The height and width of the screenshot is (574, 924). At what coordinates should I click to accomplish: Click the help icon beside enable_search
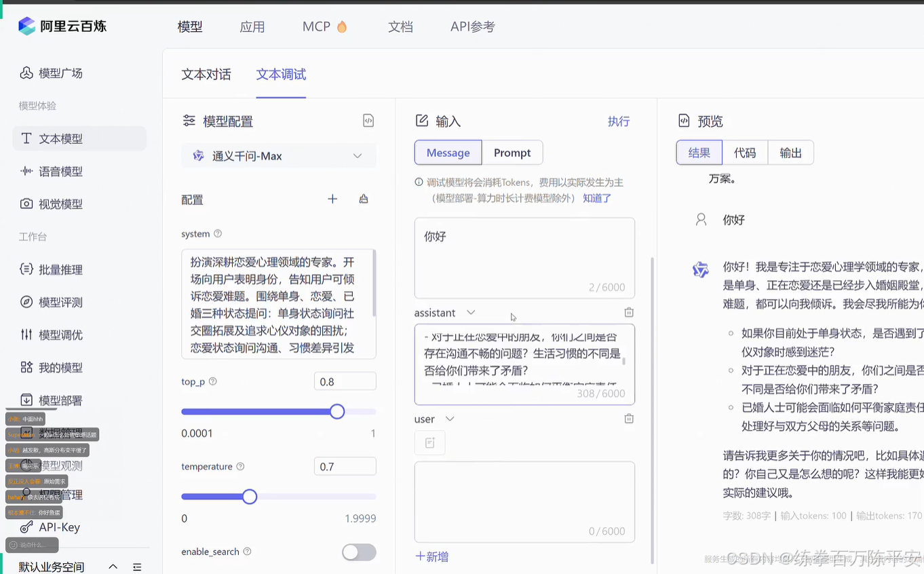coord(247,552)
